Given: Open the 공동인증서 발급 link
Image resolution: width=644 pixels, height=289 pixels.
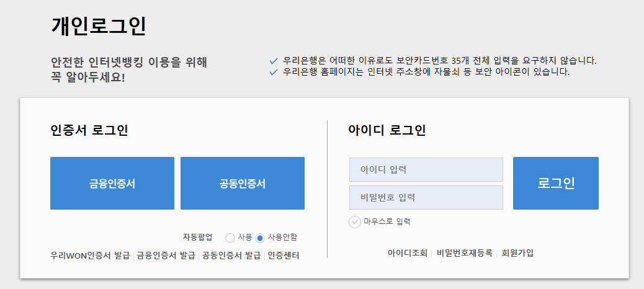Looking at the screenshot, I should pos(231,256).
